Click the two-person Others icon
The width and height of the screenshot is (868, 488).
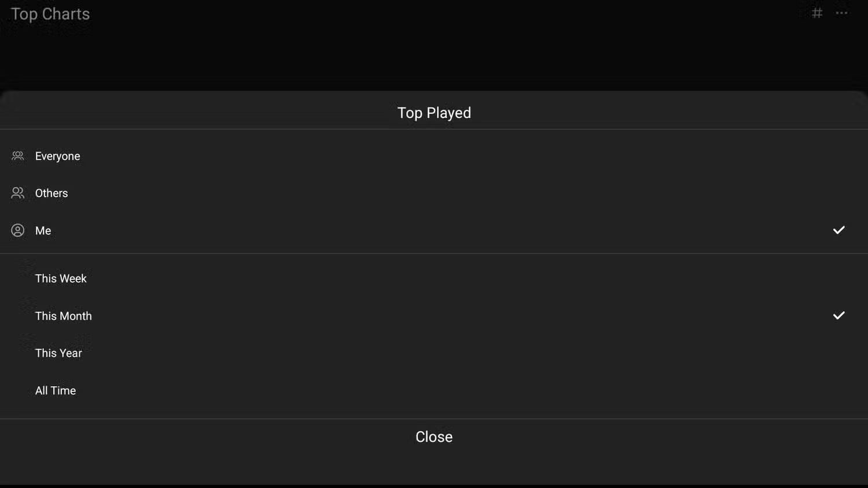(18, 193)
